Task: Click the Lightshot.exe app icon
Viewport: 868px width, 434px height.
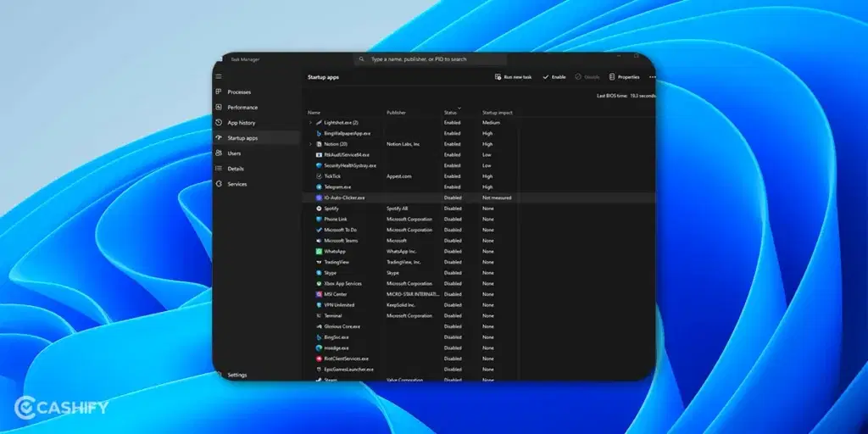Action: (319, 122)
